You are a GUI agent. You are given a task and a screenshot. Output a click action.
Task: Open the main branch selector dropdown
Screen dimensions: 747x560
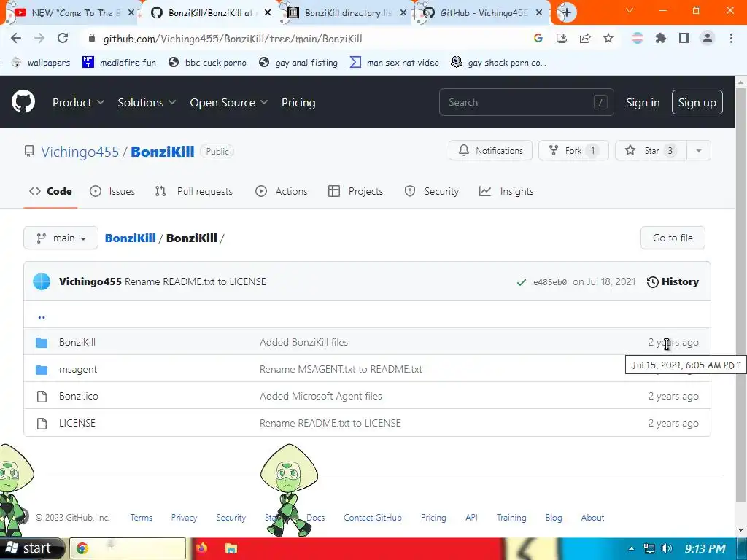click(61, 238)
